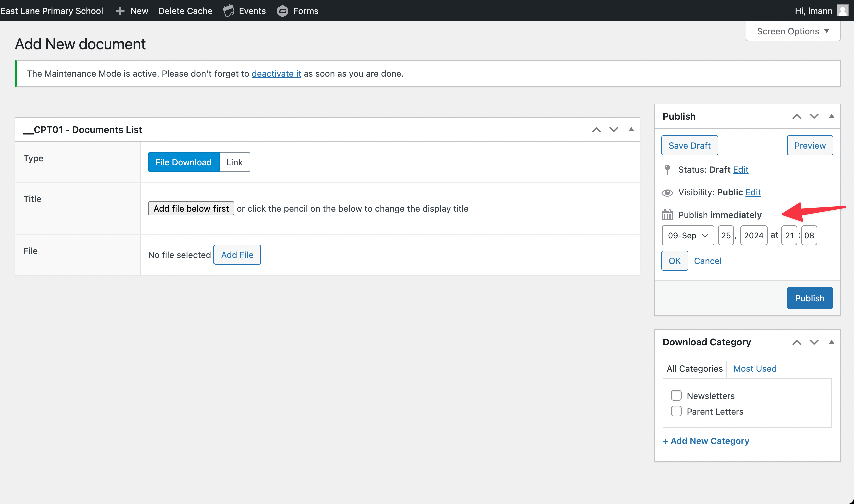Move Download Category panel up with arrow
The image size is (854, 504).
coord(796,342)
